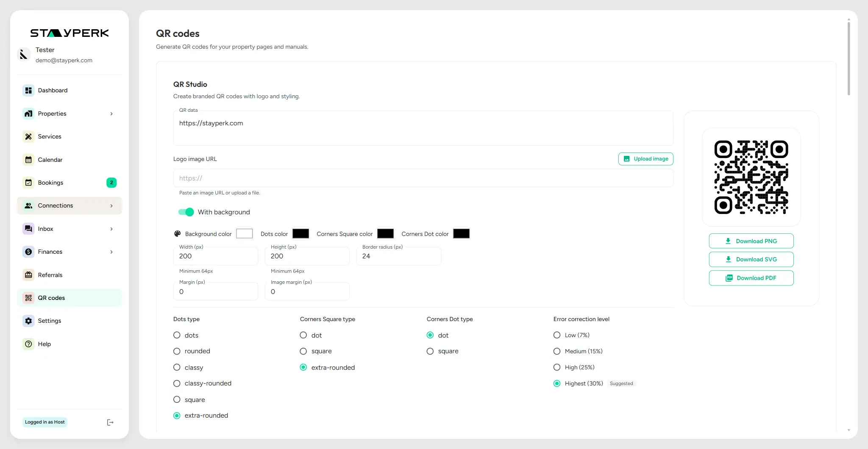The height and width of the screenshot is (449, 868).
Task: Click the Calendar icon in sidebar
Action: (x=28, y=160)
